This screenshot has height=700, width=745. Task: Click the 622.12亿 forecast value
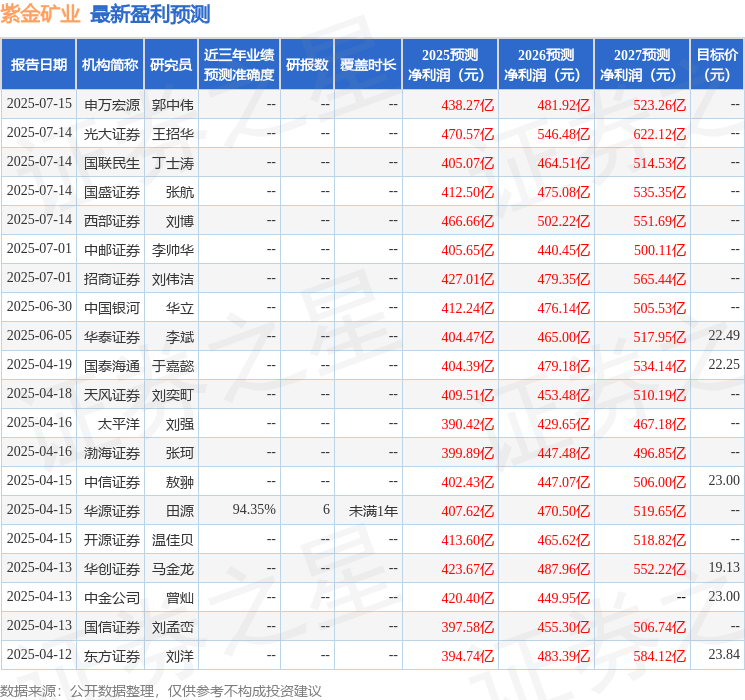point(659,134)
